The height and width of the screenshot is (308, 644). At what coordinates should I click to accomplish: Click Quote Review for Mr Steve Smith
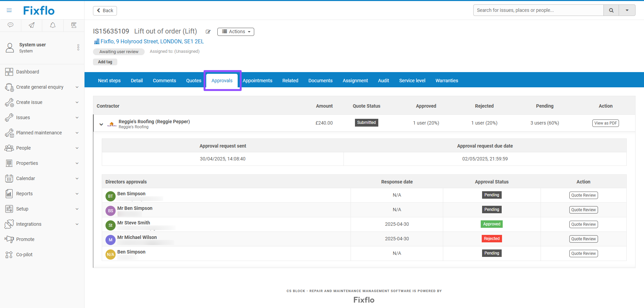tap(583, 224)
